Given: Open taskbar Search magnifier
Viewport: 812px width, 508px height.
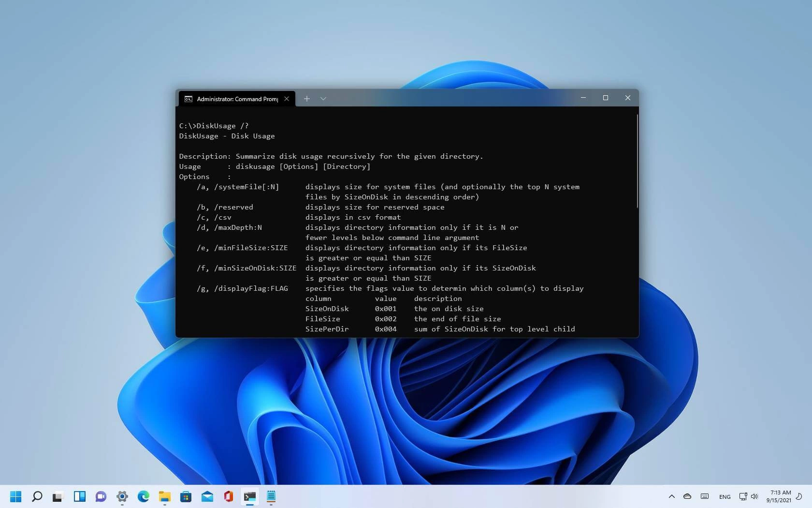Looking at the screenshot, I should click(37, 496).
